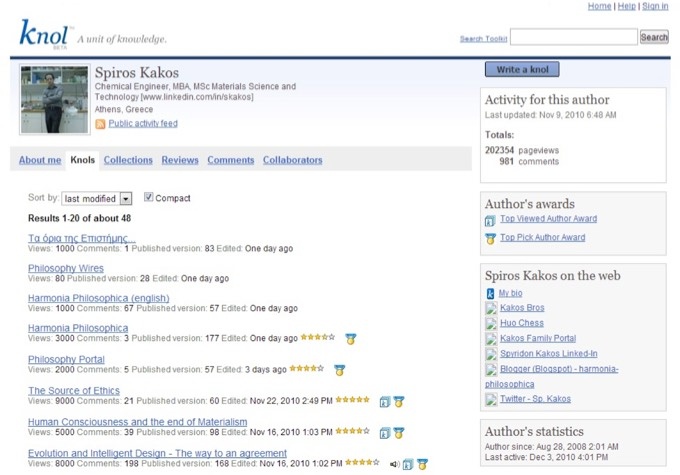This screenshot has width=680, height=475.
Task: Toggle the Compact checkbox
Action: pyautogui.click(x=149, y=198)
